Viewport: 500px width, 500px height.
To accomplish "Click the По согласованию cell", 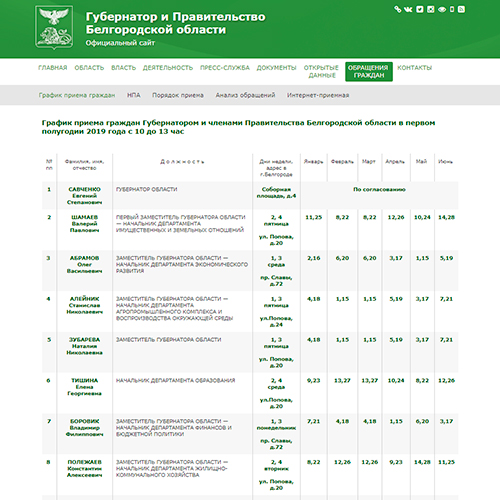I will [379, 189].
